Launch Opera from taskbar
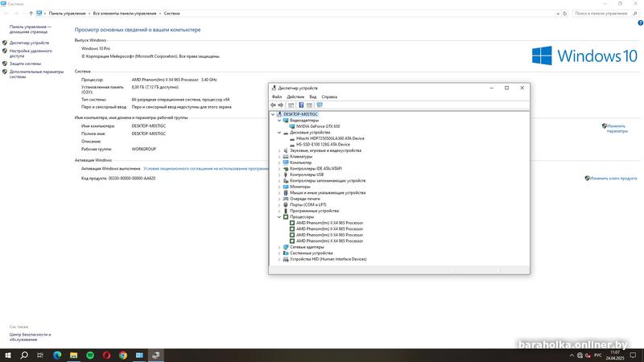 106,355
